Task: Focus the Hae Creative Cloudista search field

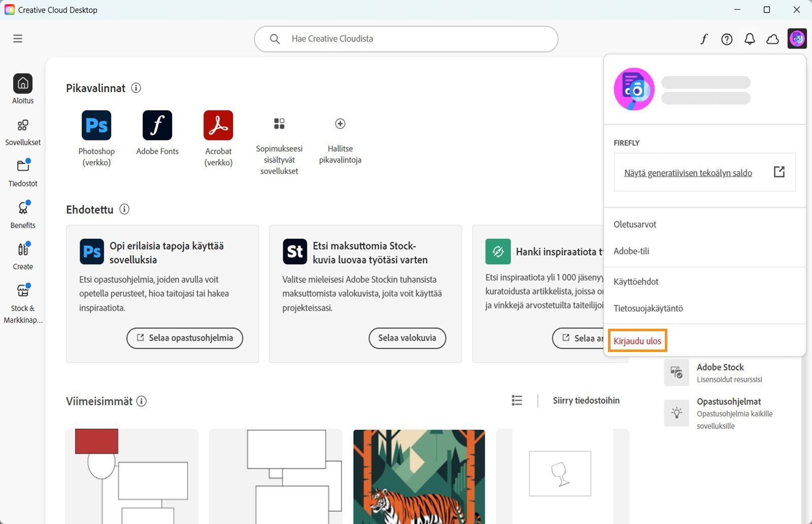Action: (x=406, y=39)
